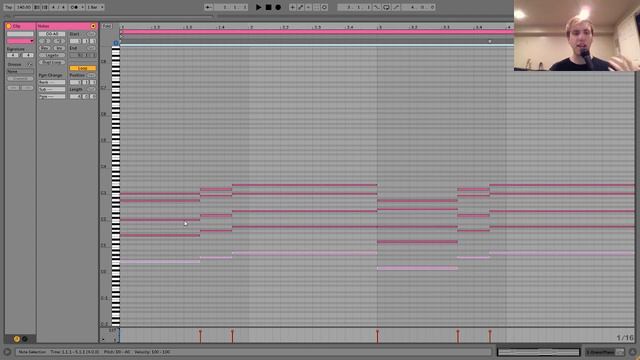The width and height of the screenshot is (640, 360).
Task: Click the first red velocity marker
Action: pos(200,336)
